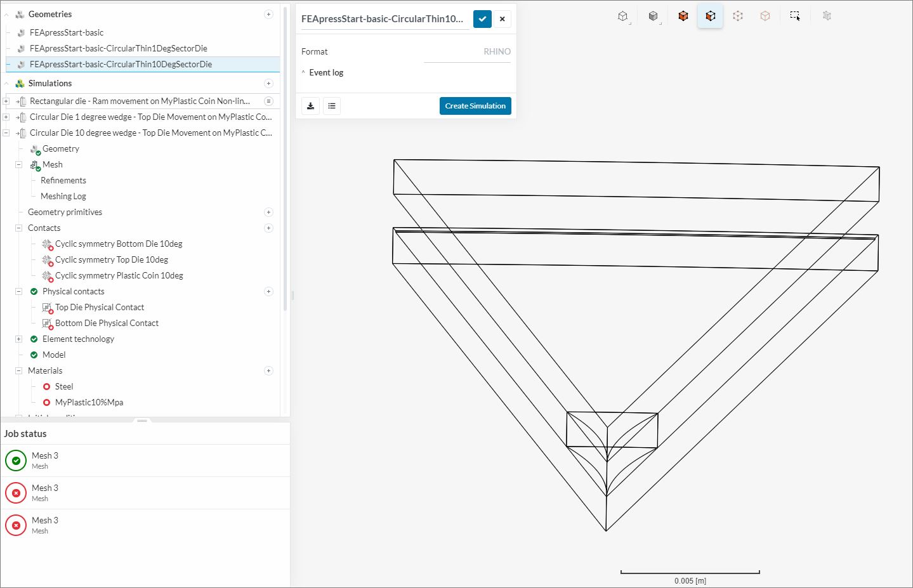Collapse the Materials tree node
Screen dimensions: 913x588
18,370
